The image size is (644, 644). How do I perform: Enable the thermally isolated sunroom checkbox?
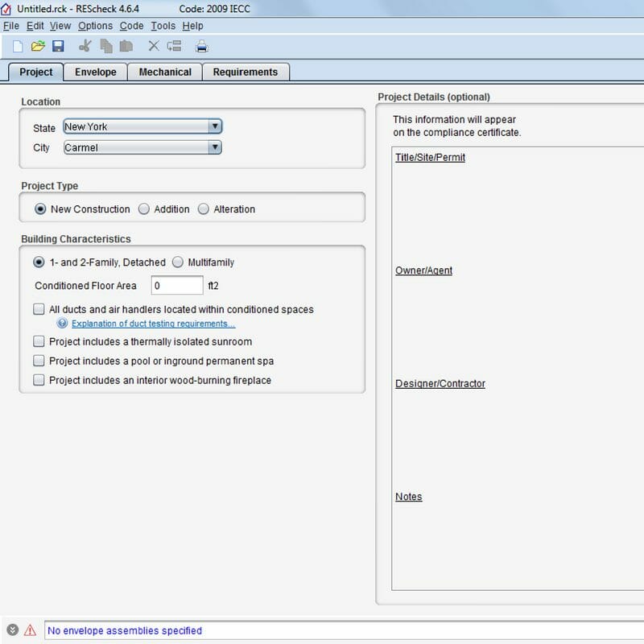point(39,342)
